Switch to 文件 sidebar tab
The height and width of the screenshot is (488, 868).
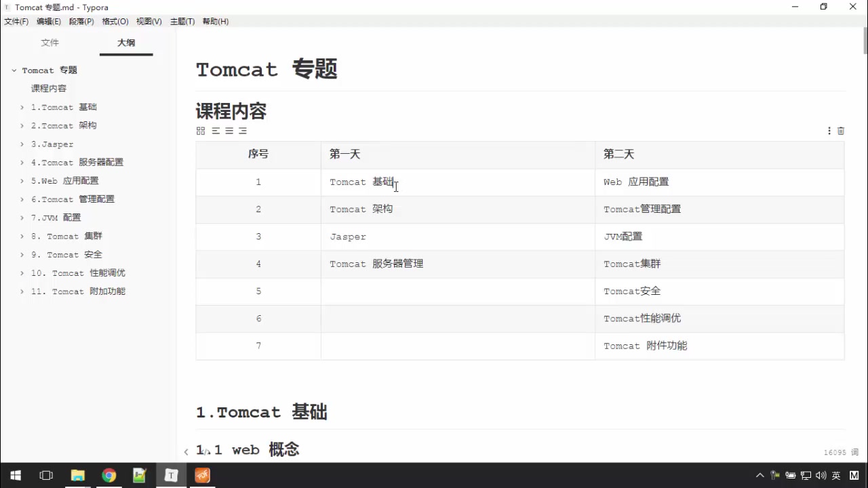50,43
